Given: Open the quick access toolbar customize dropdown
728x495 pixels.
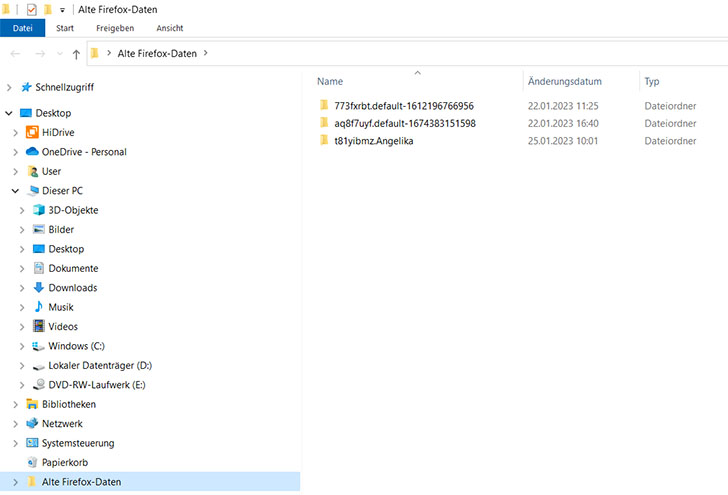Looking at the screenshot, I should pos(62,10).
